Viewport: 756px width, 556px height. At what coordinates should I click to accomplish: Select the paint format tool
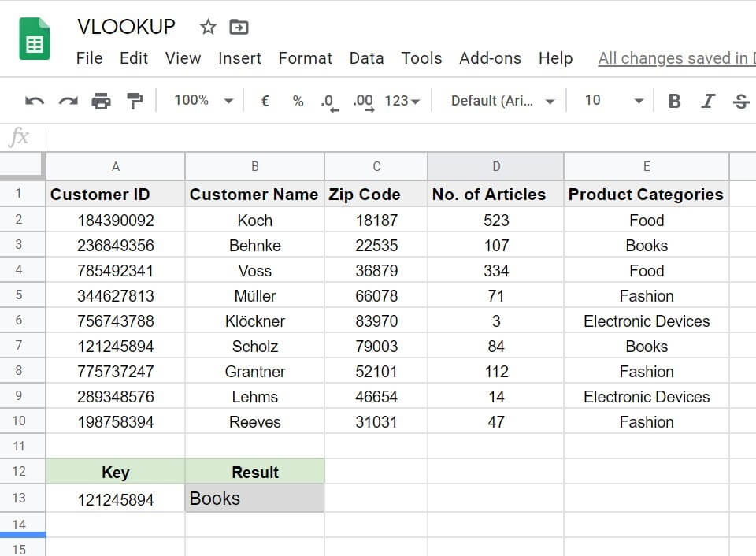[x=135, y=101]
